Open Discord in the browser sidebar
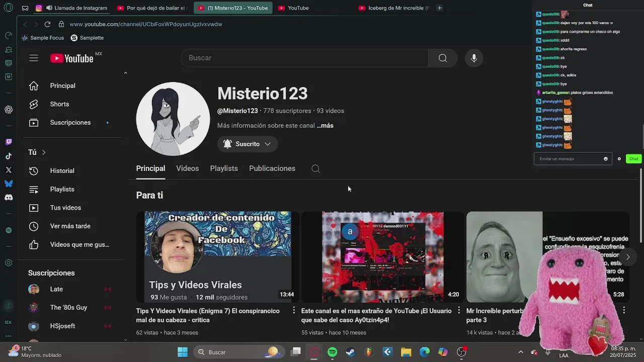 pyautogui.click(x=9, y=198)
